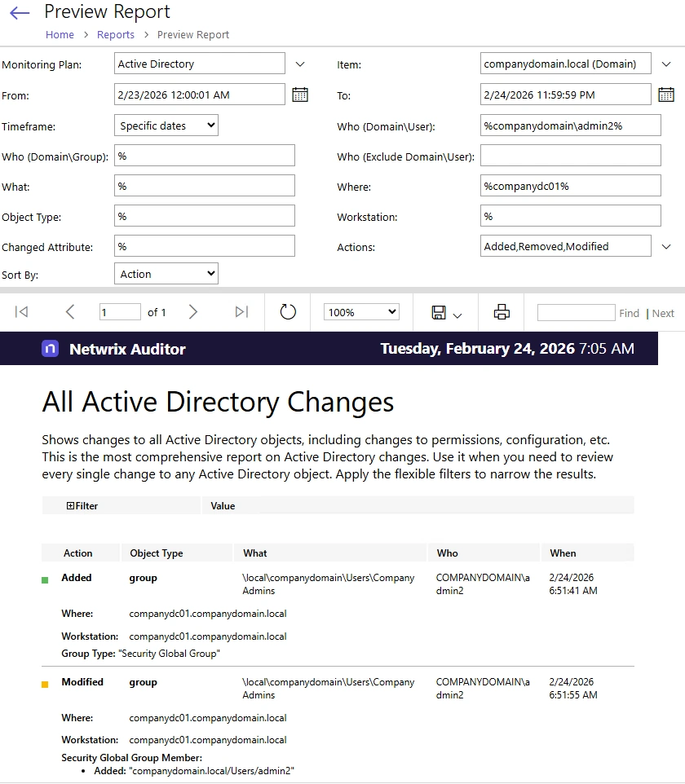Jump to last report page
Image resolution: width=685 pixels, height=784 pixels.
(241, 312)
